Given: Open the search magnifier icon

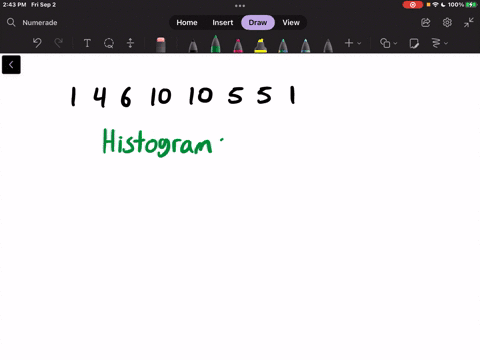Looking at the screenshot, I should click(x=11, y=22).
